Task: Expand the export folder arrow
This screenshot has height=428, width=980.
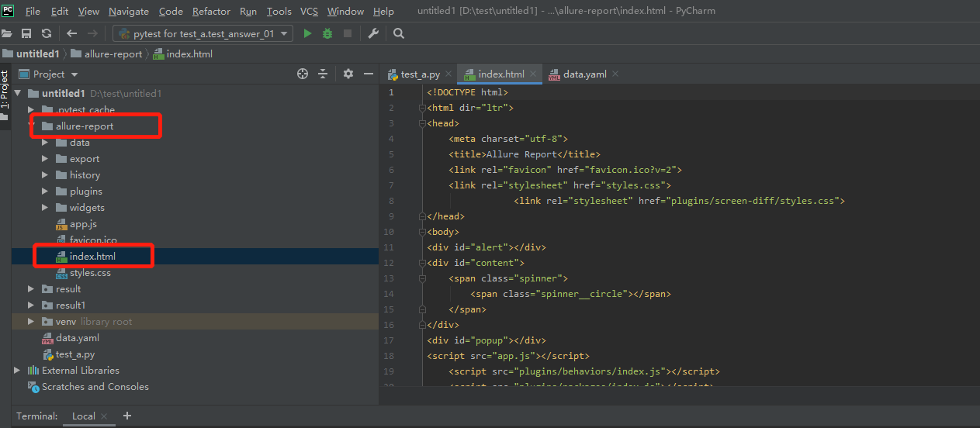Action: pos(45,159)
